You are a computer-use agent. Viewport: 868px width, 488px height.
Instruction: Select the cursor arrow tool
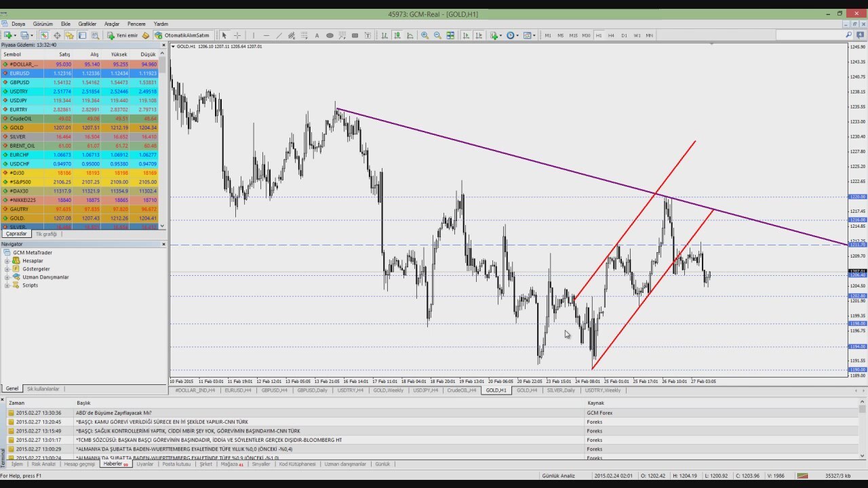pos(224,35)
